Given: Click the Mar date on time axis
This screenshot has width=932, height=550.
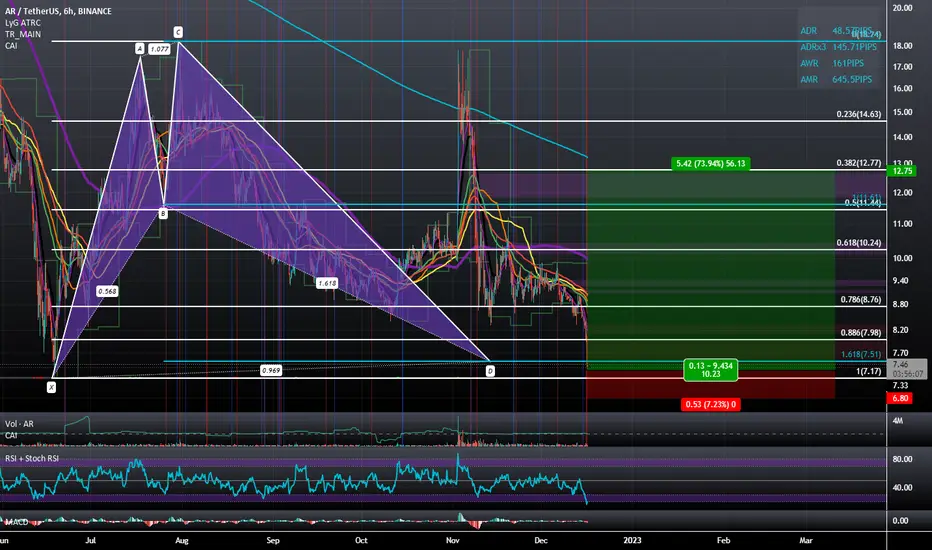Looking at the screenshot, I should point(806,540).
